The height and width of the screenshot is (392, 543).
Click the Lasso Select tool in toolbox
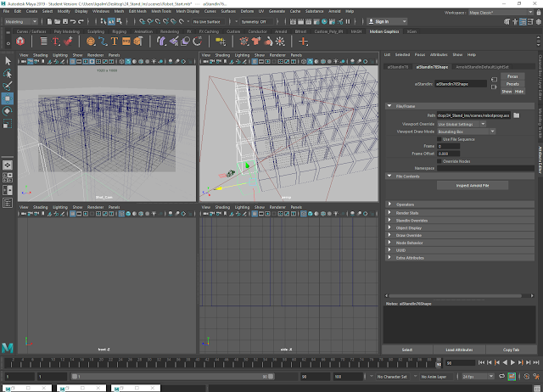point(7,73)
